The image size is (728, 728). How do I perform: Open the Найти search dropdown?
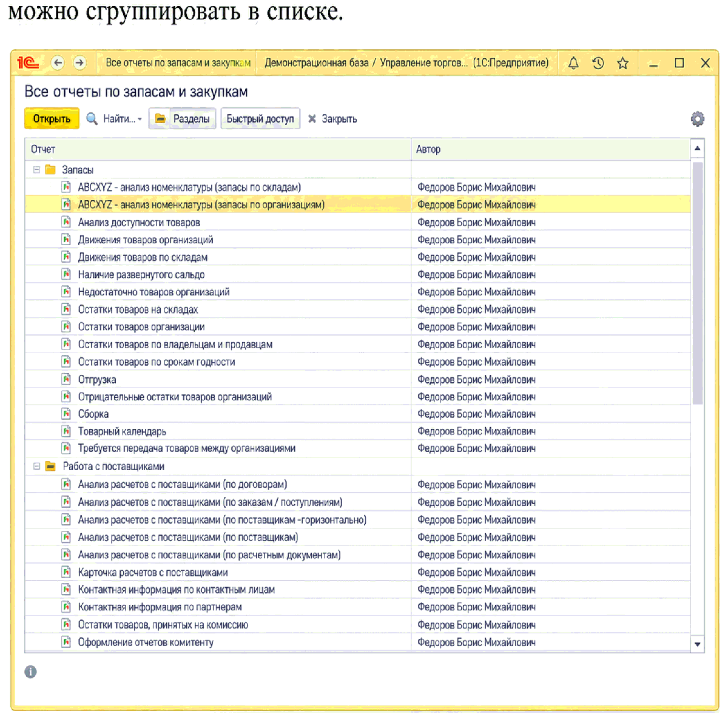point(114,119)
